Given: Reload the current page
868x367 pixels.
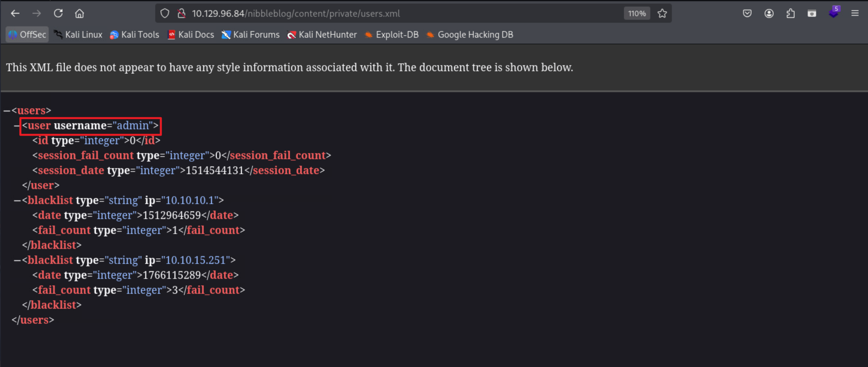Looking at the screenshot, I should tap(58, 14).
